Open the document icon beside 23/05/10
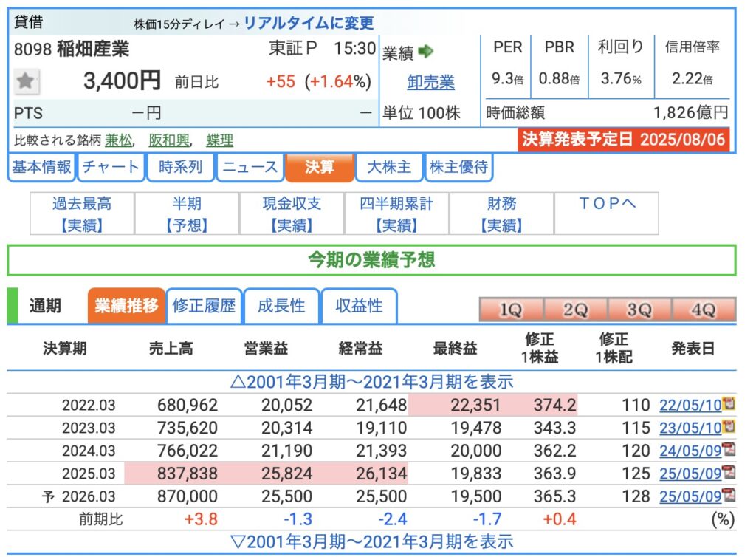756x557 pixels. tap(729, 426)
